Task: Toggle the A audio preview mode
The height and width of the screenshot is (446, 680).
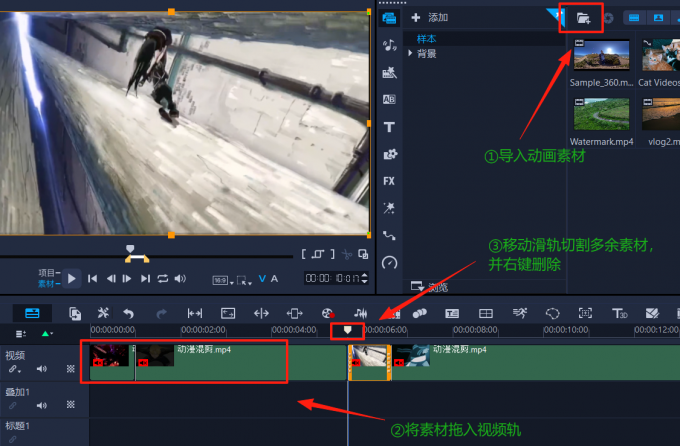Action: coord(274,279)
